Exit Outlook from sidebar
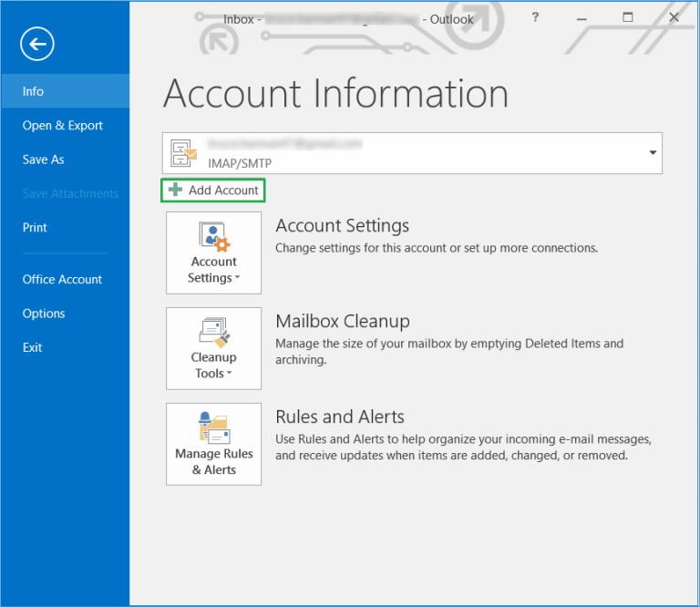The image size is (700, 607). point(32,347)
